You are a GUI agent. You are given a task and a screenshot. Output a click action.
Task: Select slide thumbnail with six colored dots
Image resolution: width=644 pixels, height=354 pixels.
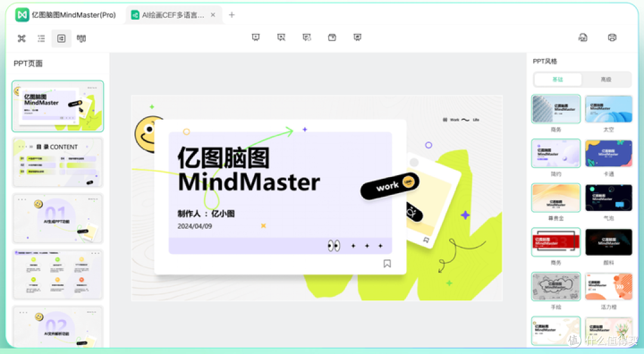point(57,275)
